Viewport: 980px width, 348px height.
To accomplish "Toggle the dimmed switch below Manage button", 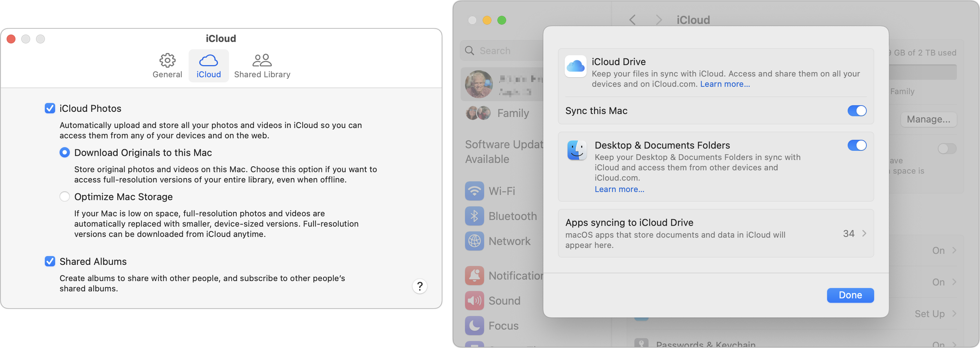I will coord(947,149).
